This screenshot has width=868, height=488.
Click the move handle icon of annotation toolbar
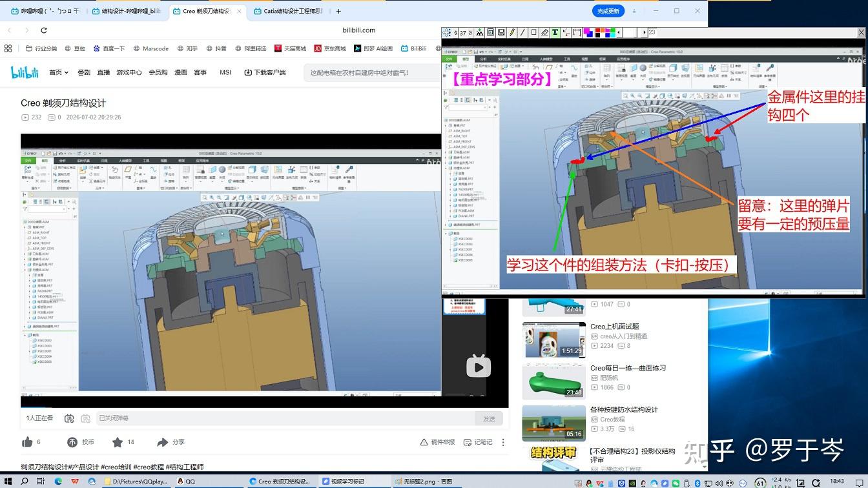[x=447, y=32]
